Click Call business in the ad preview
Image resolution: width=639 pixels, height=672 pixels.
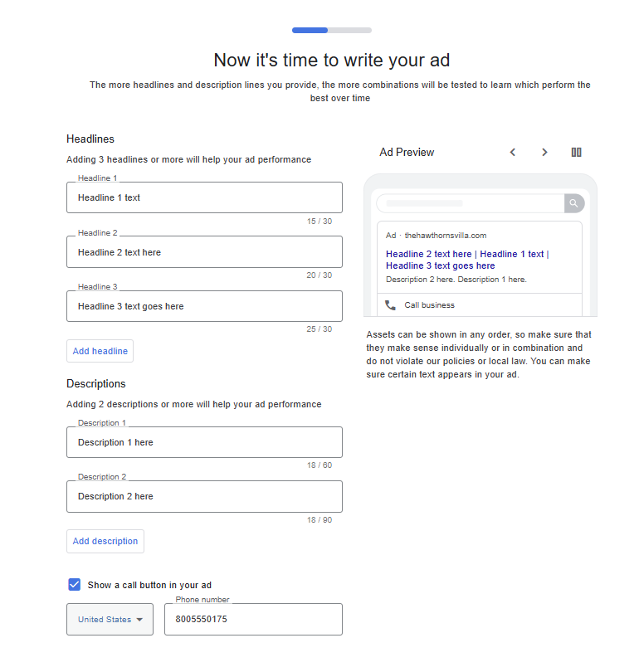click(x=429, y=305)
